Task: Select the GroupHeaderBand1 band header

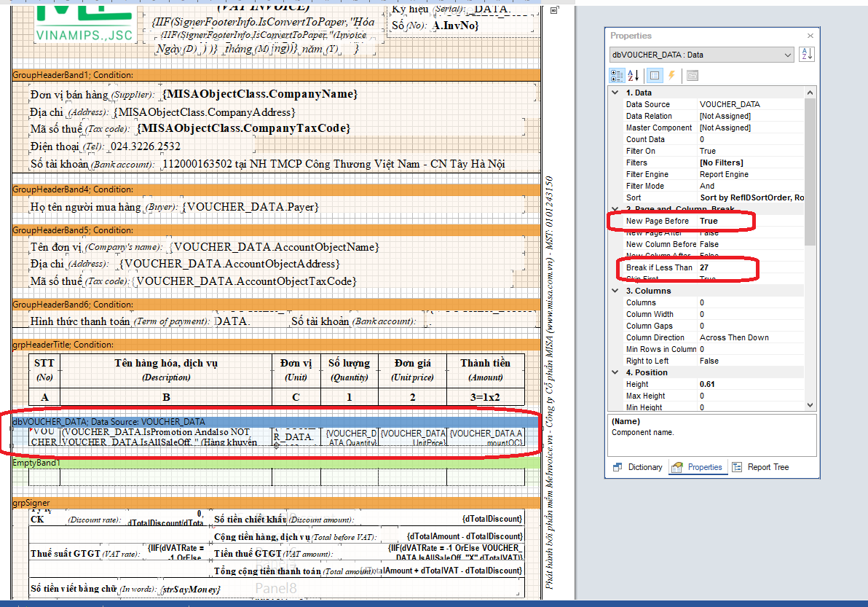Action: (276, 75)
